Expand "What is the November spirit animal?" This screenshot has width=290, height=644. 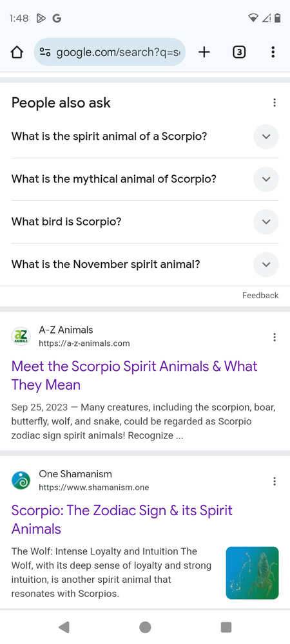(x=144, y=264)
